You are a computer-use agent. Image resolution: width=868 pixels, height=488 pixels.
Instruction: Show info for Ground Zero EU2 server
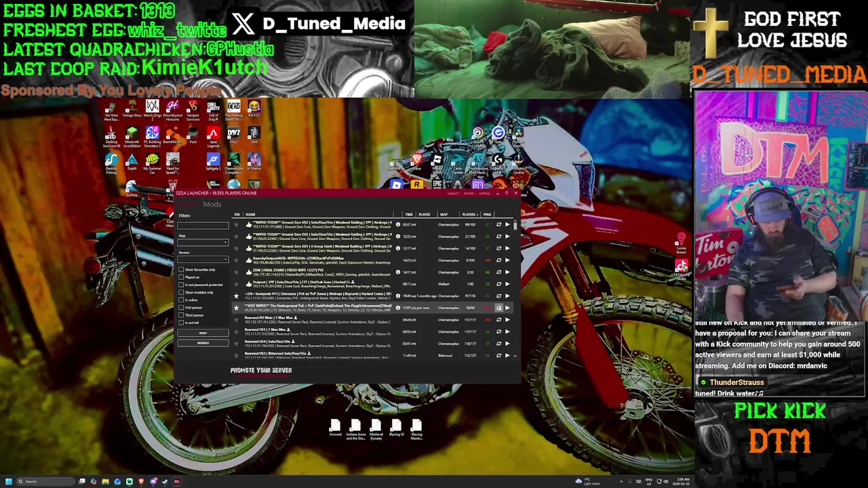pyautogui.click(x=397, y=237)
